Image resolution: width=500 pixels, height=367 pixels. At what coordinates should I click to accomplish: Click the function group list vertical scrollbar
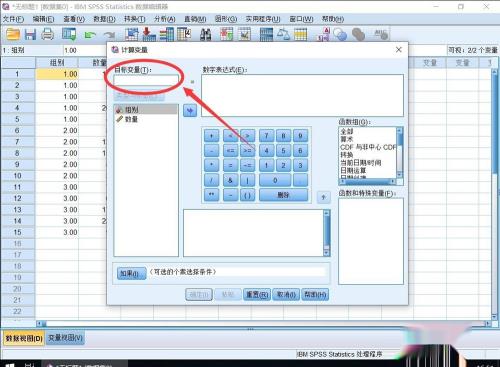coord(400,153)
